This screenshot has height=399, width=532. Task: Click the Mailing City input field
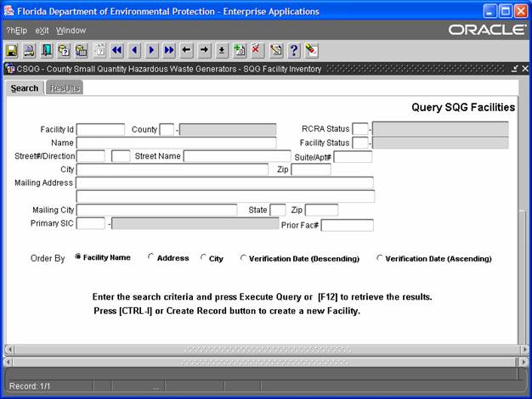point(156,210)
